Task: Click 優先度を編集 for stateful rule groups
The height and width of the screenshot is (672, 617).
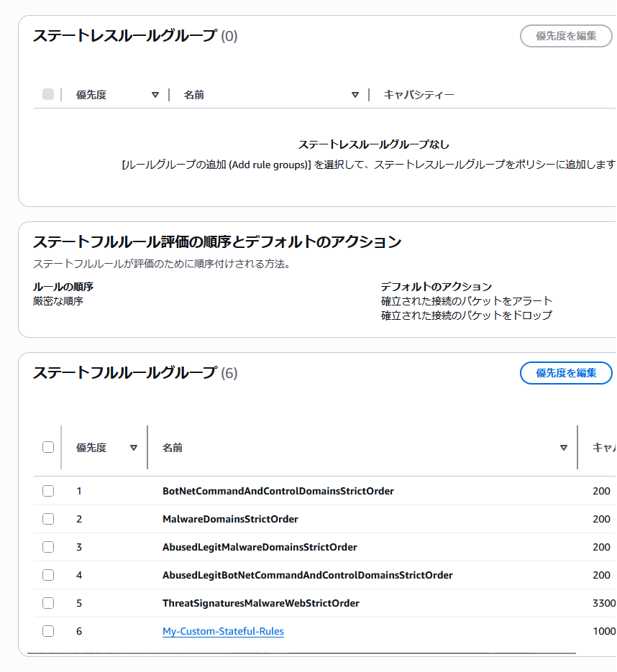Action: pos(566,373)
